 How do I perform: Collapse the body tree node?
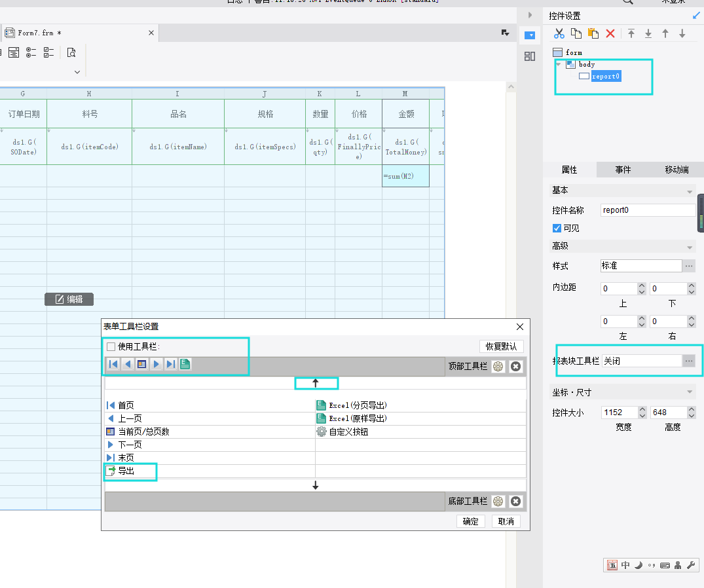coord(559,64)
